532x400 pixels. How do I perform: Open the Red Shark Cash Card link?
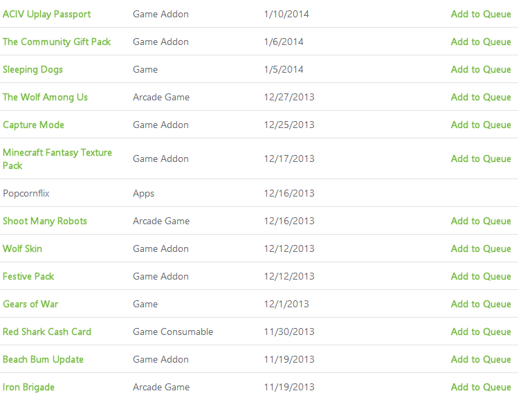47,331
